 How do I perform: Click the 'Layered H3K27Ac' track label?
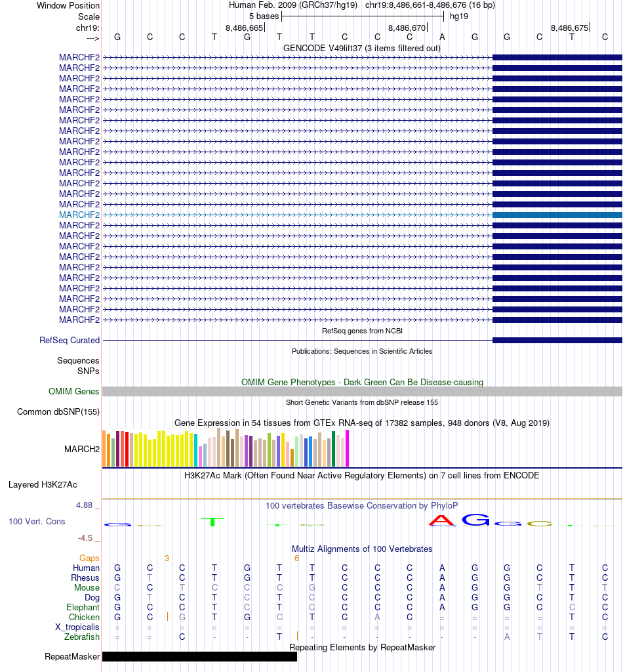coord(43,485)
